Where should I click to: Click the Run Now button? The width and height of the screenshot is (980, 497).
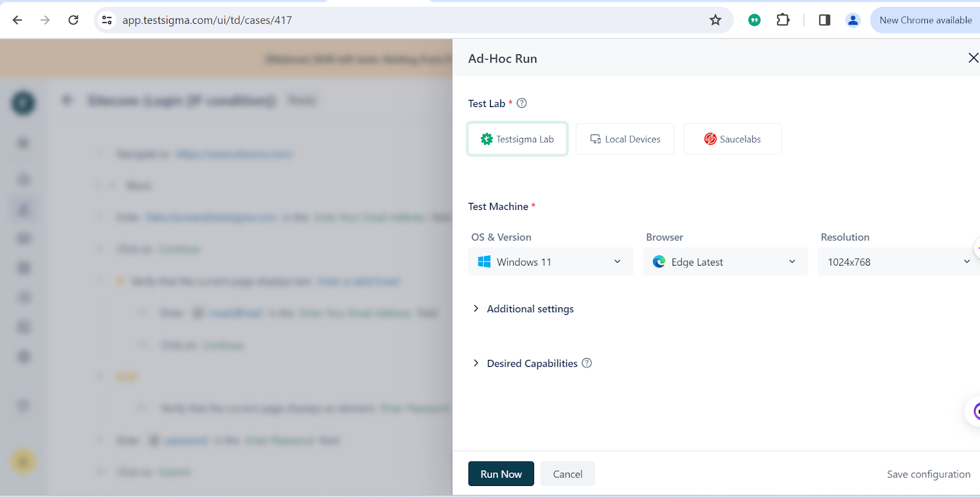501,474
